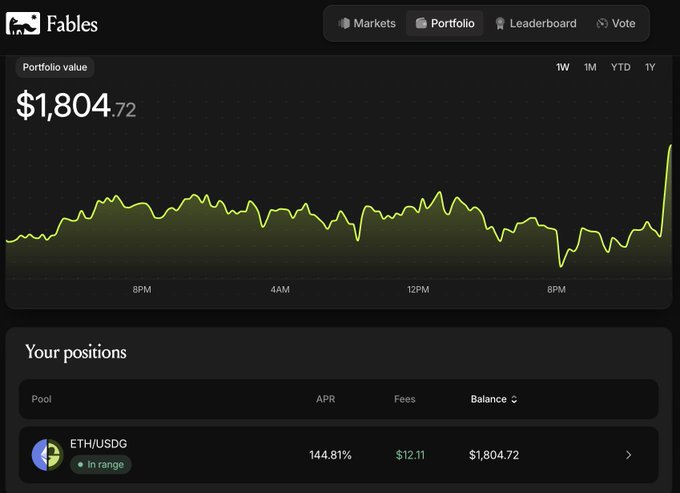680x493 pixels.
Task: Click the Fables brand name text
Action: [72, 24]
